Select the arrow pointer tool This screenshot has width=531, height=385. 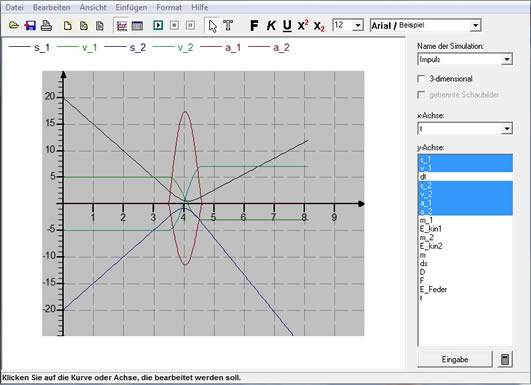213,26
